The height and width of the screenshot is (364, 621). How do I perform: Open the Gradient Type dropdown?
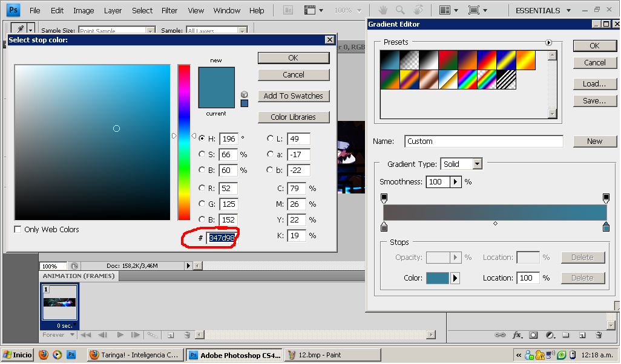477,164
